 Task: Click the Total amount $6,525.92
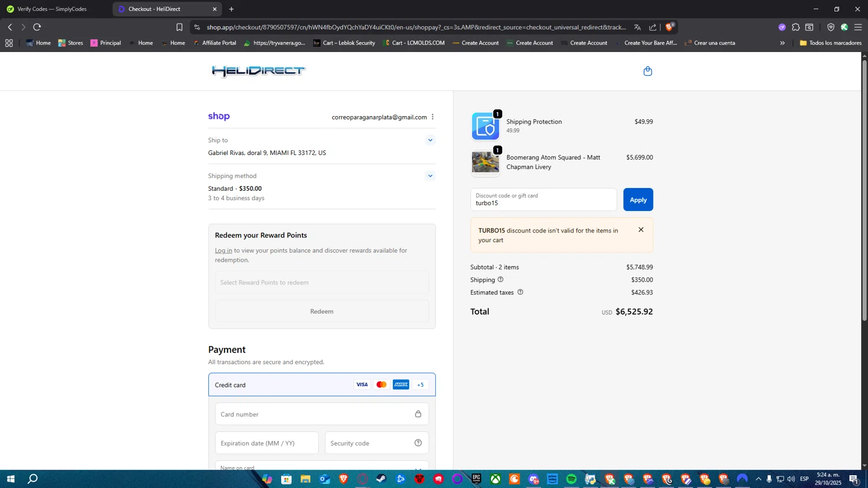tap(634, 312)
